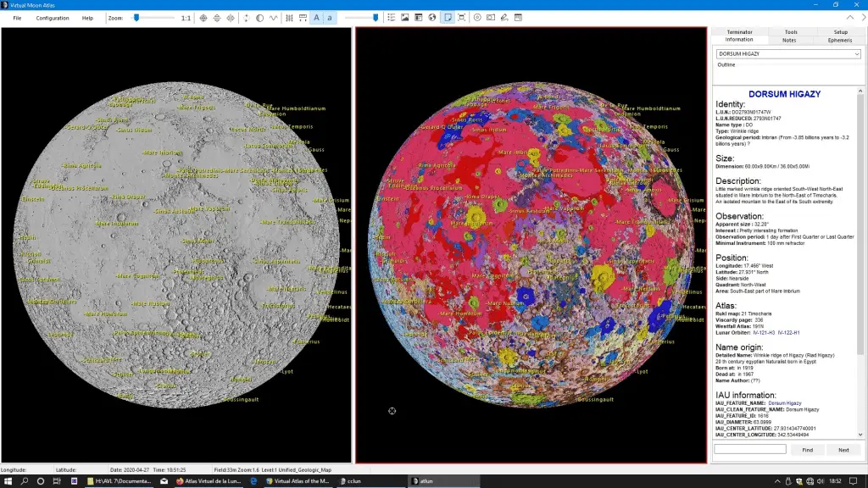Toggle the coordinate grid icon
Viewport: 868px width, 488px height.
pyautogui.click(x=289, y=18)
